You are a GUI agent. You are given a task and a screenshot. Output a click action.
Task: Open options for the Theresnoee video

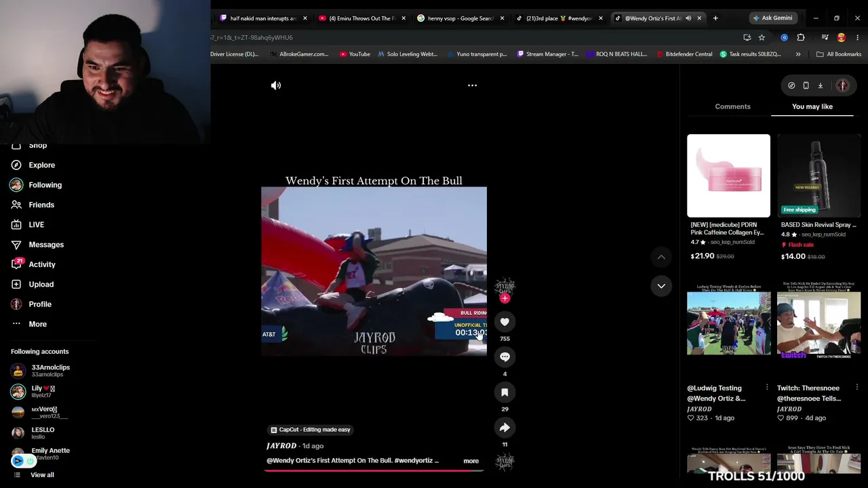[x=857, y=388]
